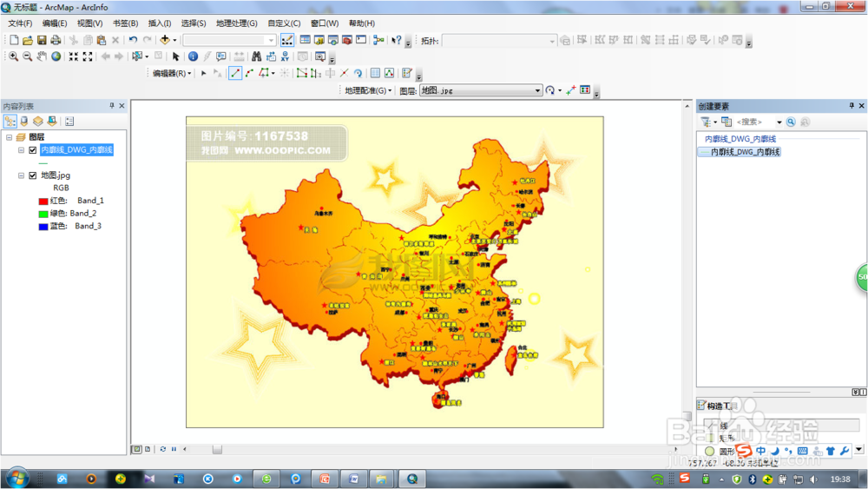
Task: Open the 编辑器(R) dropdown menu
Action: click(172, 73)
